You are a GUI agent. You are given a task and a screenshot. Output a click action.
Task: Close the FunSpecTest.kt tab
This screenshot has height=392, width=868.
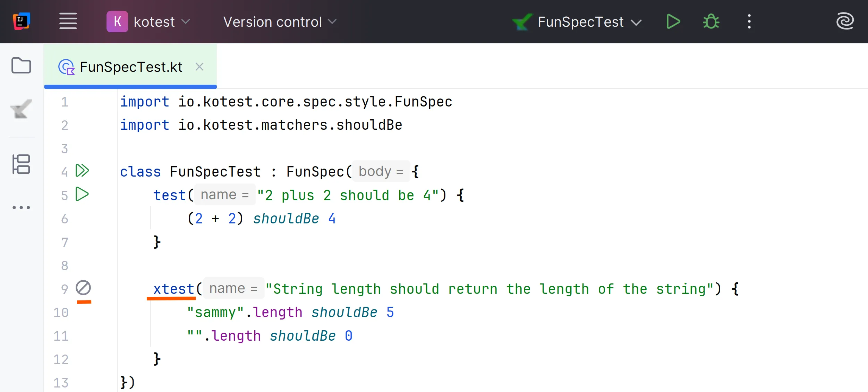point(199,67)
